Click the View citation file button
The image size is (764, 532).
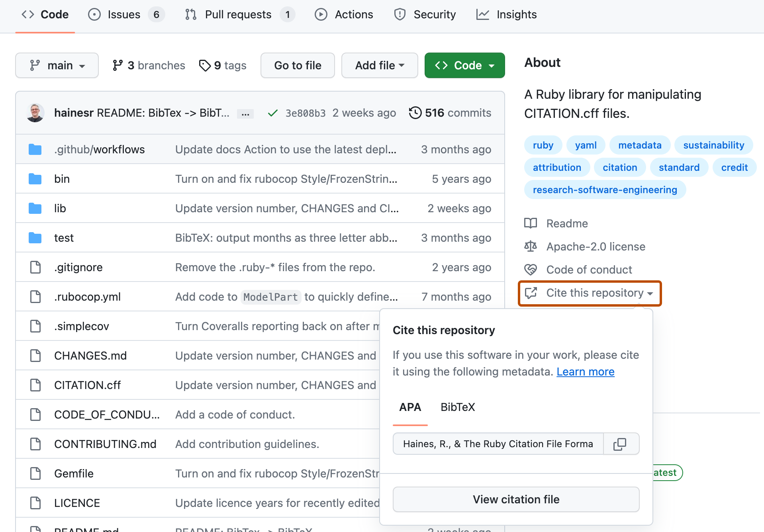pos(516,499)
